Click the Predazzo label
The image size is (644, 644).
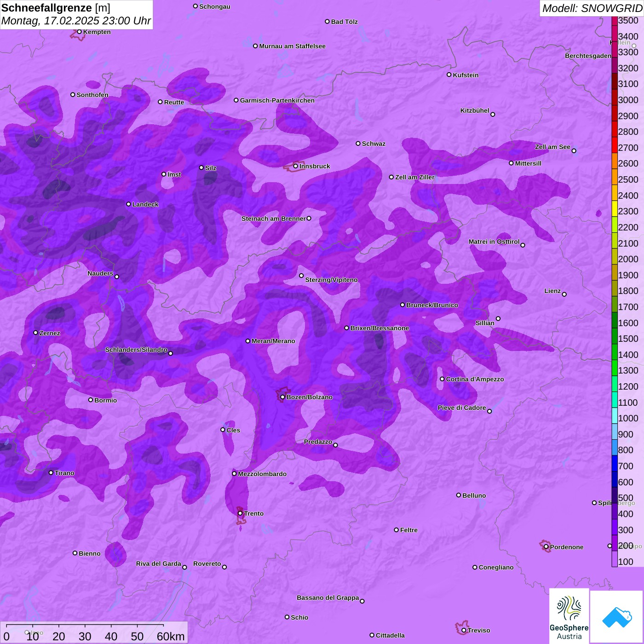tap(318, 442)
